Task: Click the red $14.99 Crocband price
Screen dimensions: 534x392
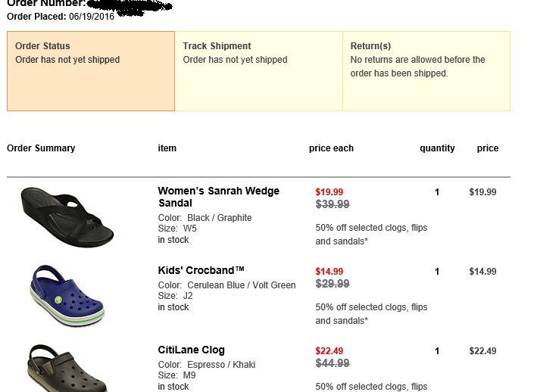Action: 329,272
